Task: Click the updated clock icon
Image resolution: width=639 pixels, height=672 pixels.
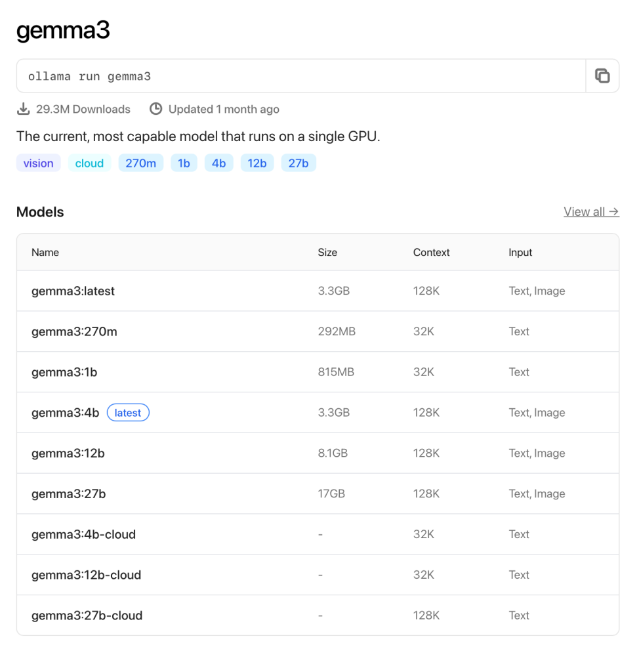Action: coord(155,109)
